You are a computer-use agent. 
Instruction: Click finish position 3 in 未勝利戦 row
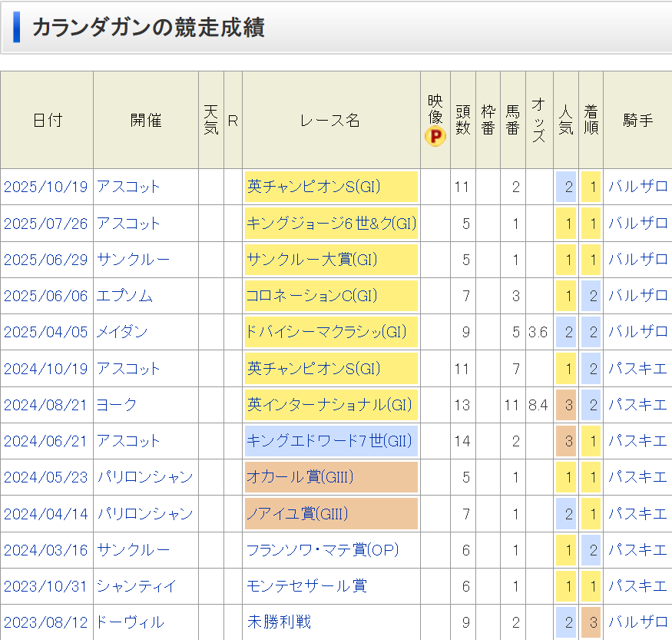[591, 622]
